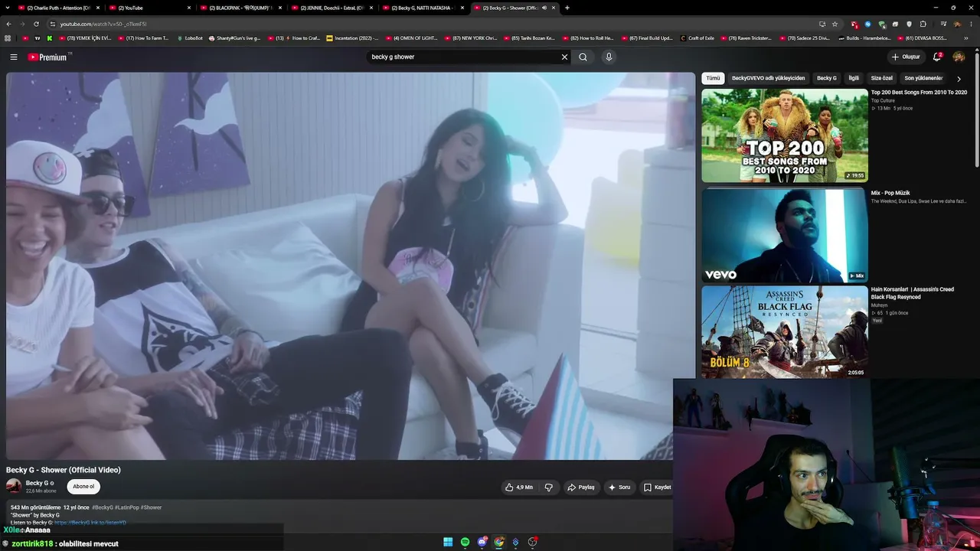Show more filter chips with the arrow
Image resolution: width=980 pixels, height=551 pixels.
(x=959, y=79)
